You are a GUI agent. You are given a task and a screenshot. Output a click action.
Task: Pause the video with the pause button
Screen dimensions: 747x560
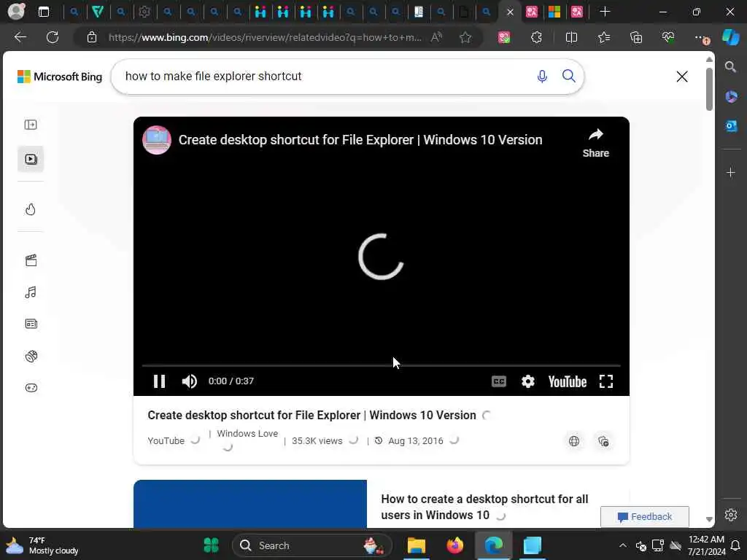click(x=159, y=381)
